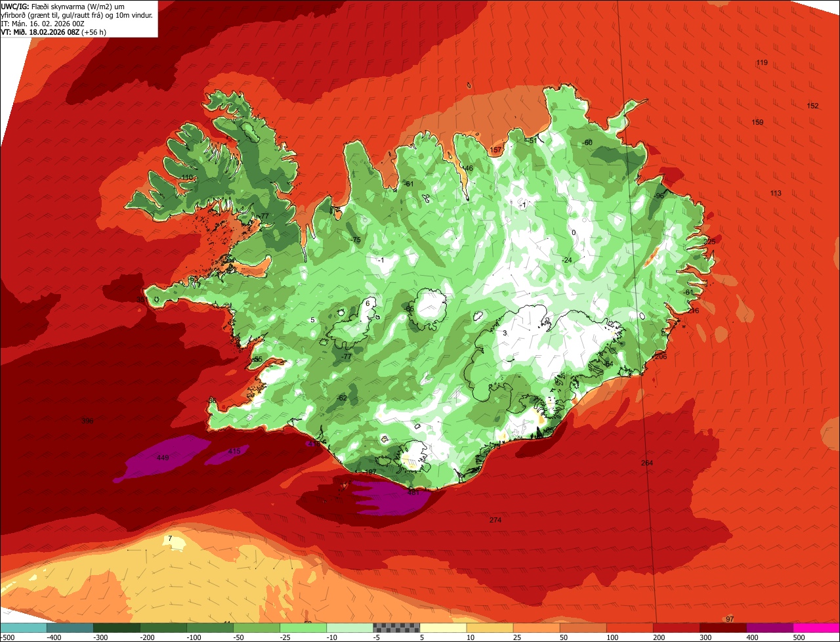Image resolution: width=840 pixels, height=642 pixels.
Task: Select the checkered legend swatch between -5 and 5
Action: point(396,628)
